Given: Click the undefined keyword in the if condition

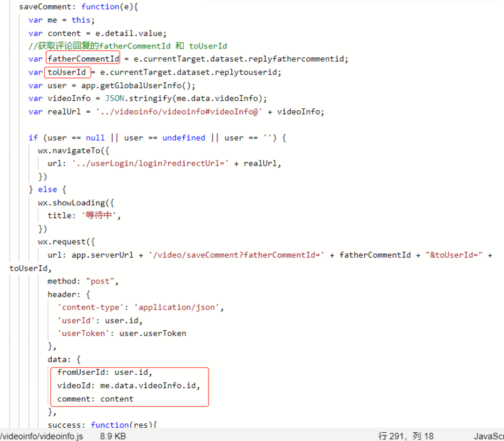Looking at the screenshot, I should pyautogui.click(x=183, y=137).
